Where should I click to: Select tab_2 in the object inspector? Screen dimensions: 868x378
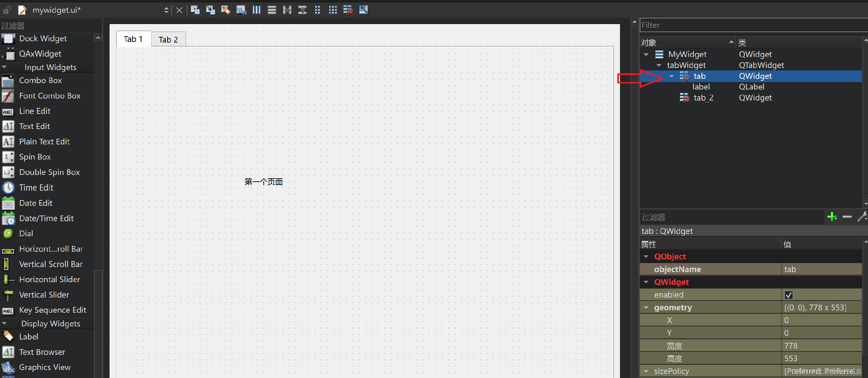click(704, 98)
